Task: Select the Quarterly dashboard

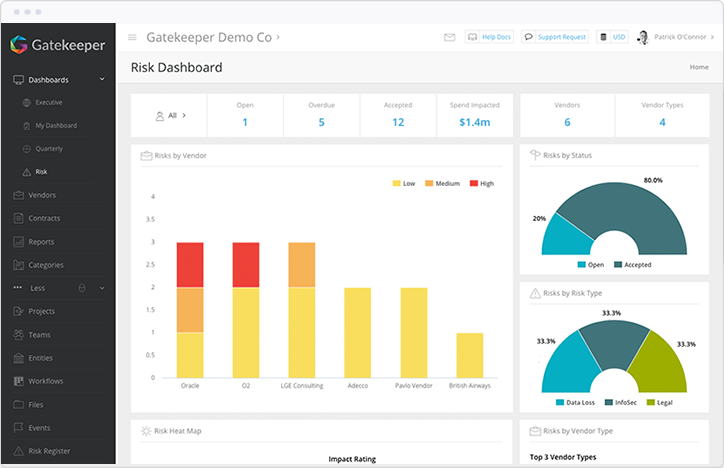Action: [x=48, y=148]
